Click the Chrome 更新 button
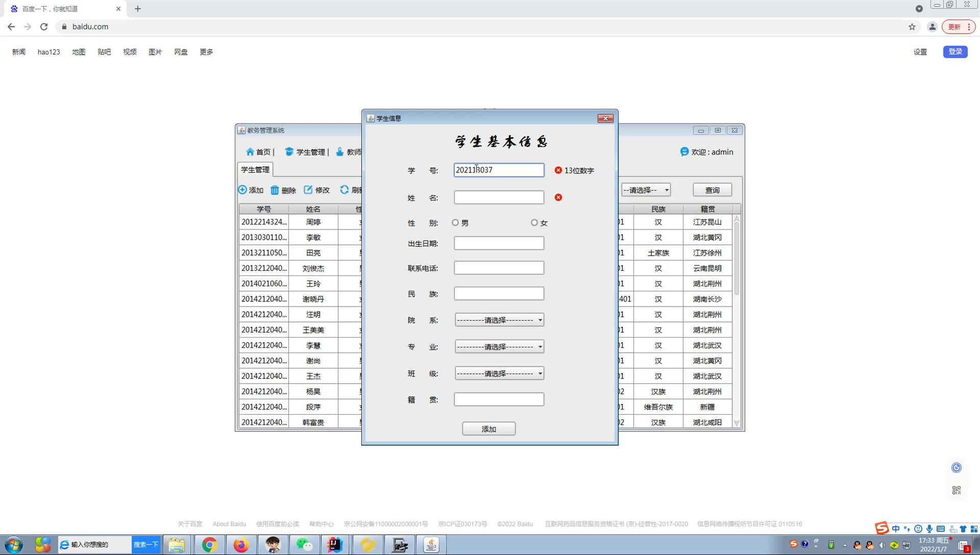 coord(959,27)
